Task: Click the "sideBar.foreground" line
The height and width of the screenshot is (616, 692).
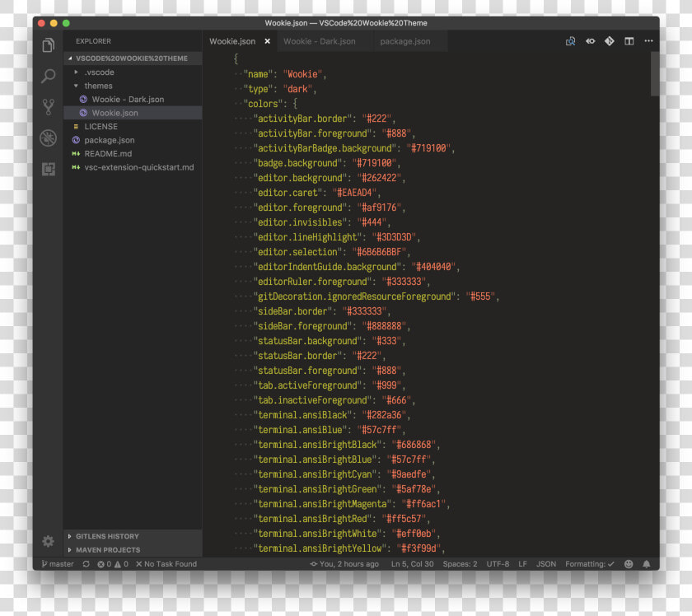Action: coord(332,326)
